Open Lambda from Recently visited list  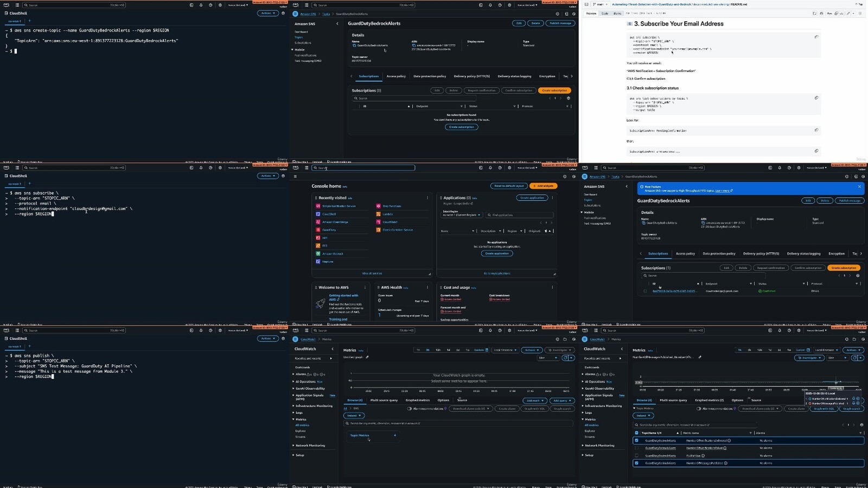[387, 214]
